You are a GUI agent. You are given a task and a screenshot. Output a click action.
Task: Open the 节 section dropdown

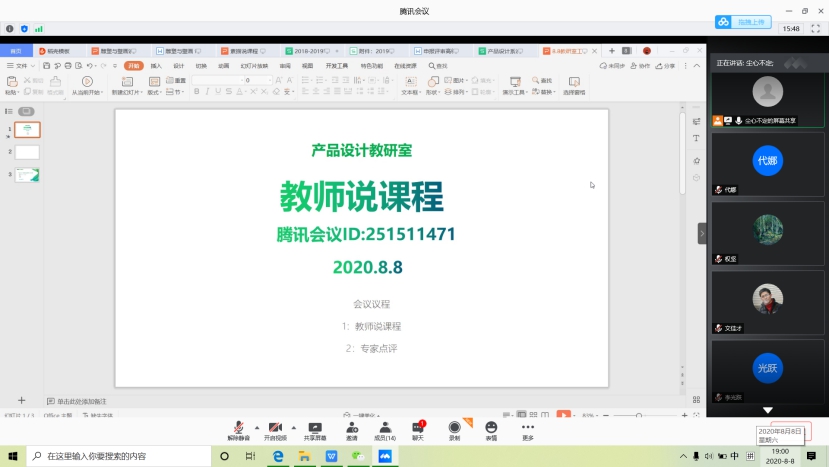point(175,92)
